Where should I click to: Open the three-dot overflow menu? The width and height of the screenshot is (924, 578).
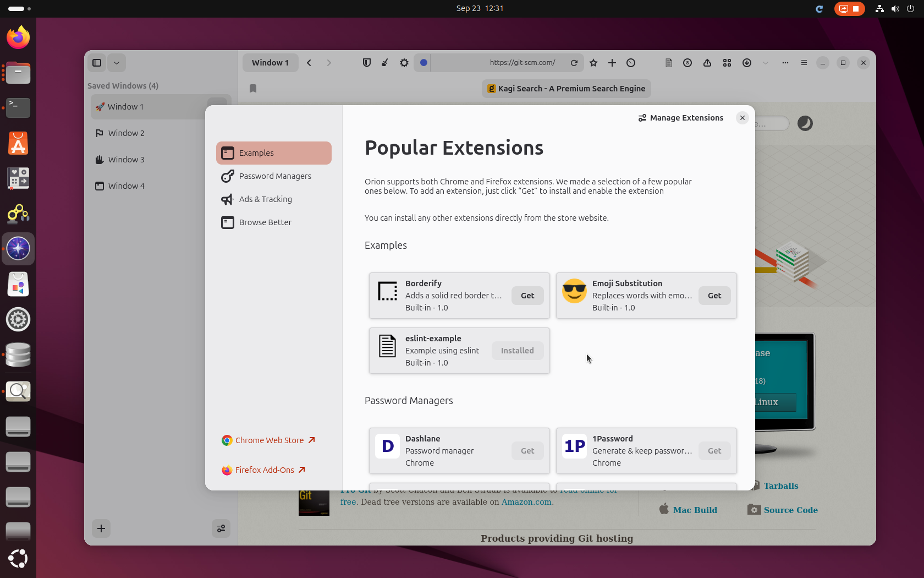coord(785,63)
